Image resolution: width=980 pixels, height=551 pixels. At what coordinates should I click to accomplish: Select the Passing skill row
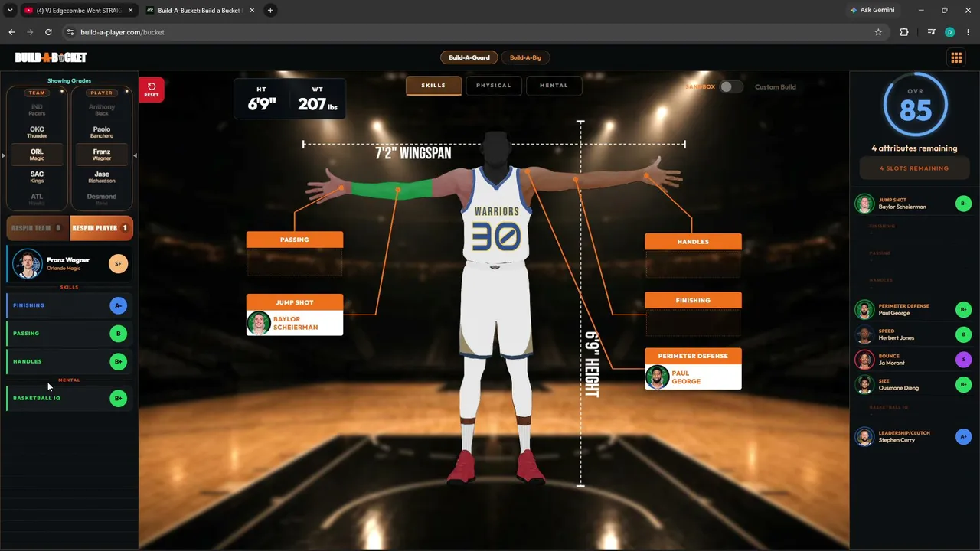coord(70,334)
